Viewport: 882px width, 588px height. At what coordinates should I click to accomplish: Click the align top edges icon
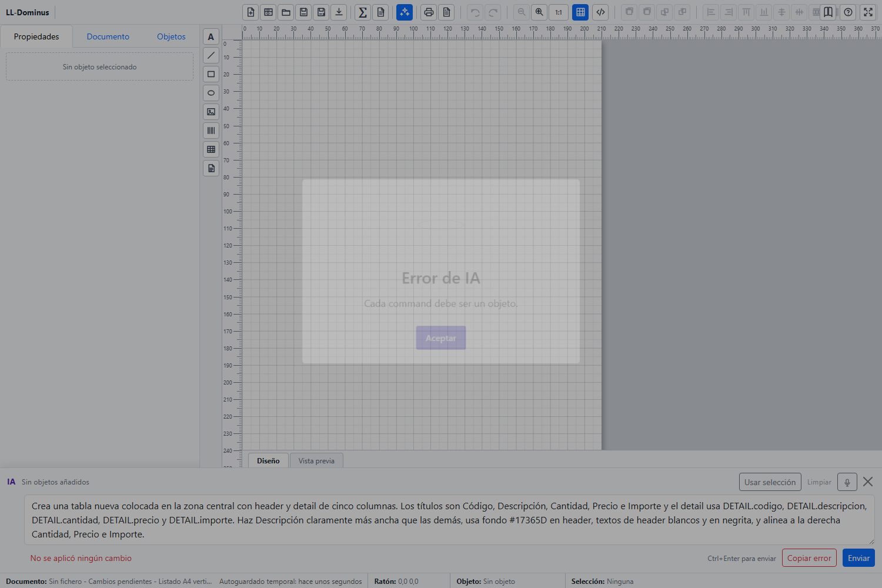746,12
